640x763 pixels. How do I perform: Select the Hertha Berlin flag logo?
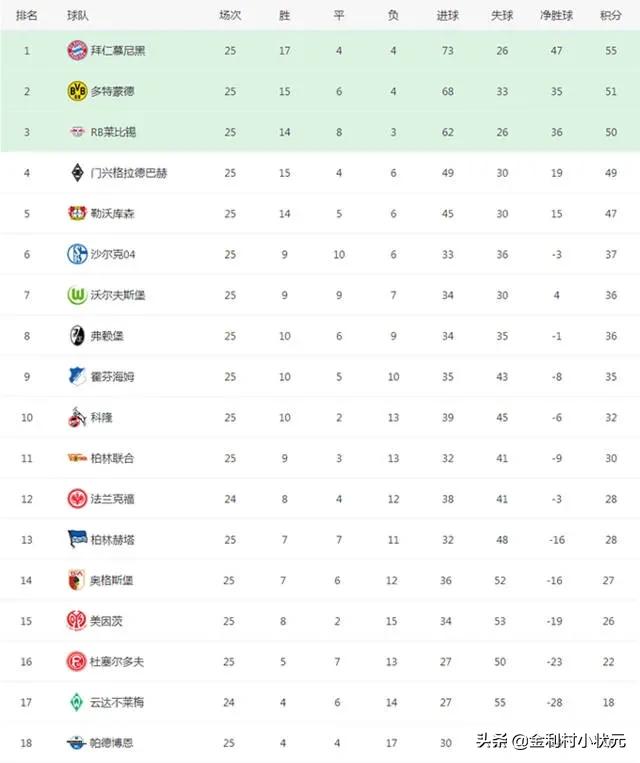pos(77,539)
